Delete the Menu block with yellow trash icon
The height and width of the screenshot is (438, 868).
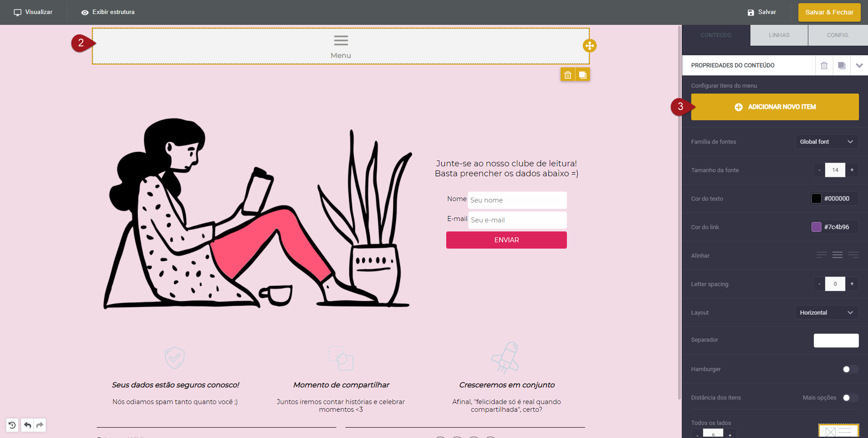(x=568, y=75)
